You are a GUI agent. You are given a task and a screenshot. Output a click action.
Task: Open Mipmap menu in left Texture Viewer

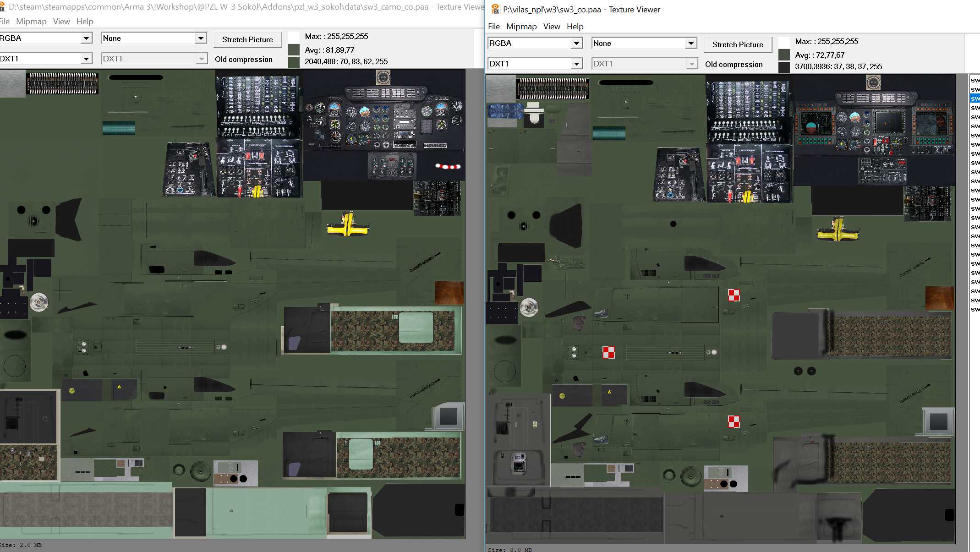pyautogui.click(x=31, y=22)
